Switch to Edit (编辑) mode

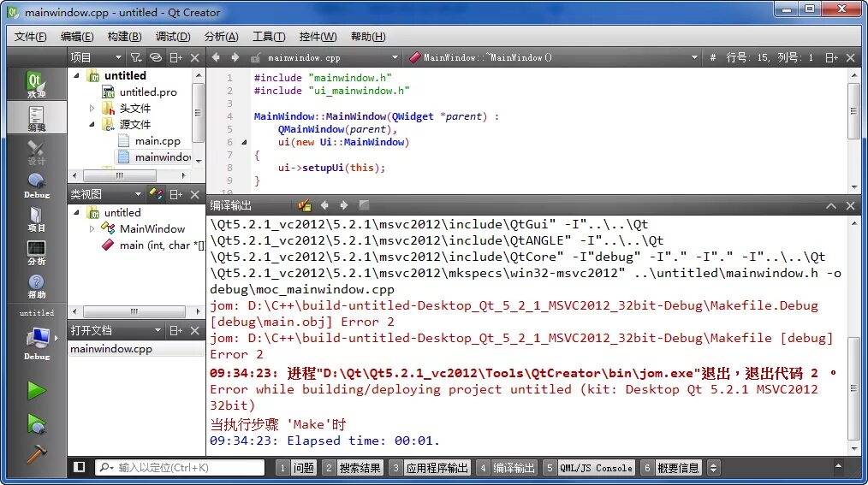[x=36, y=117]
